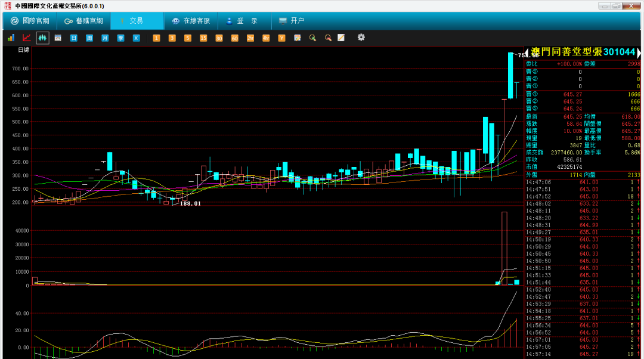This screenshot has width=644, height=359.
Task: Select the 4hr interval icon
Action: pyautogui.click(x=266, y=38)
